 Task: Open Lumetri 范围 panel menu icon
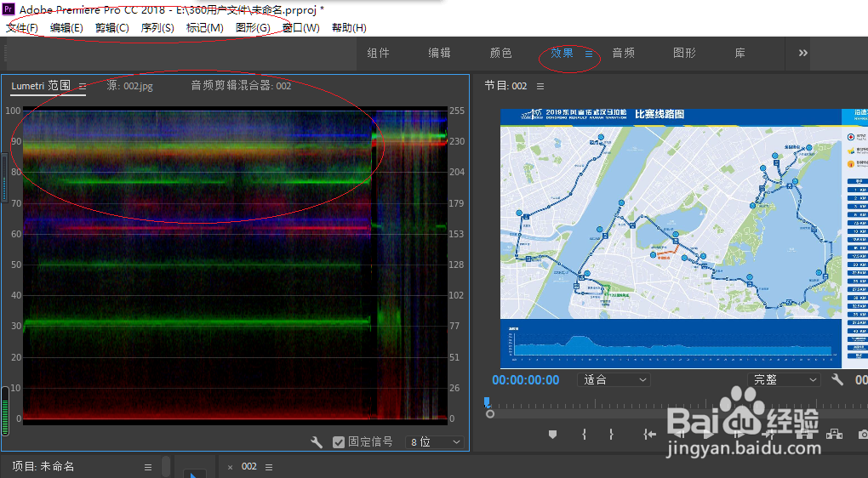coord(83,86)
